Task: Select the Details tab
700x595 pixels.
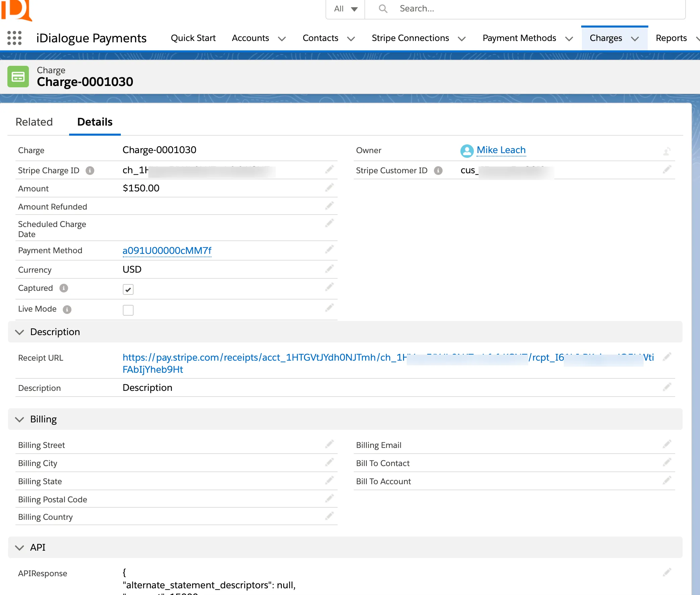Action: (95, 122)
